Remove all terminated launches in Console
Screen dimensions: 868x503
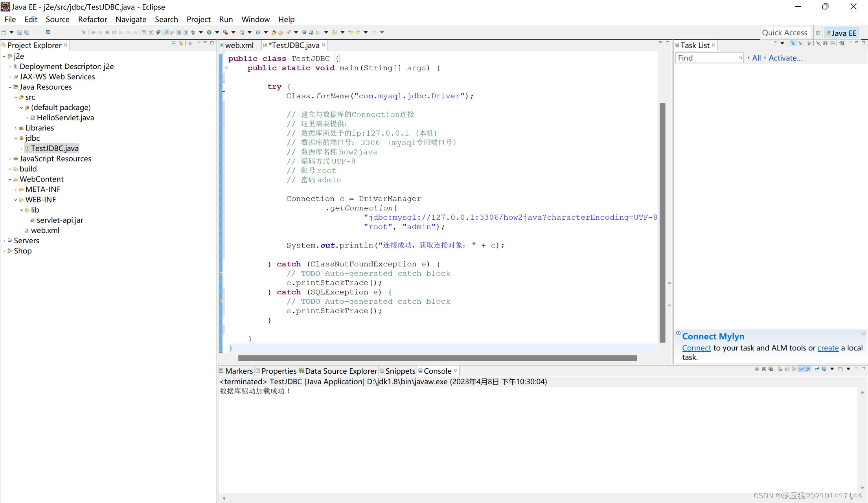pos(771,369)
